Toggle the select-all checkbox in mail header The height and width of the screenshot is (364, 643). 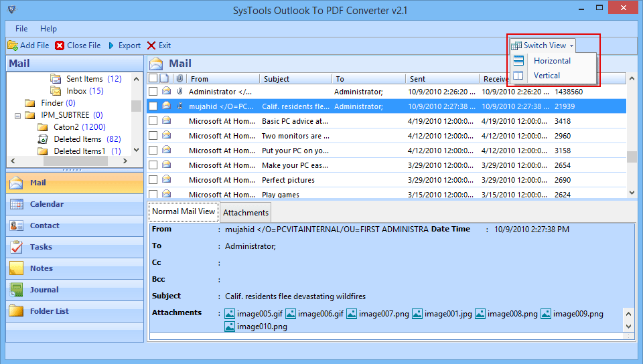153,78
